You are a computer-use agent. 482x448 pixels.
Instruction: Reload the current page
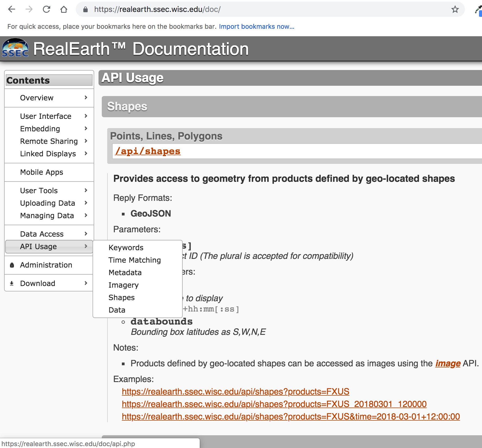click(x=46, y=9)
